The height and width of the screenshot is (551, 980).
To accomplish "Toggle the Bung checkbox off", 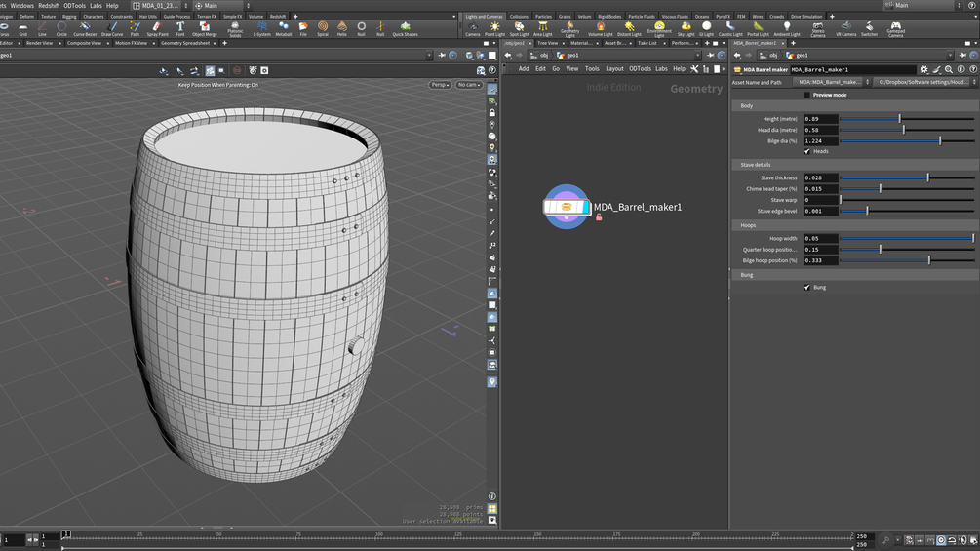I will click(806, 287).
